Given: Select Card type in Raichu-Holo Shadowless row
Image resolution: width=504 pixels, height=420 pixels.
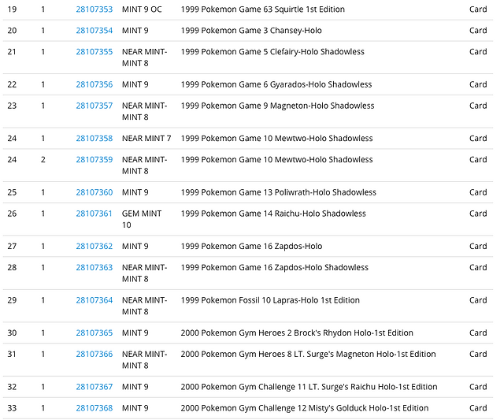Looking at the screenshot, I should click(x=478, y=214).
